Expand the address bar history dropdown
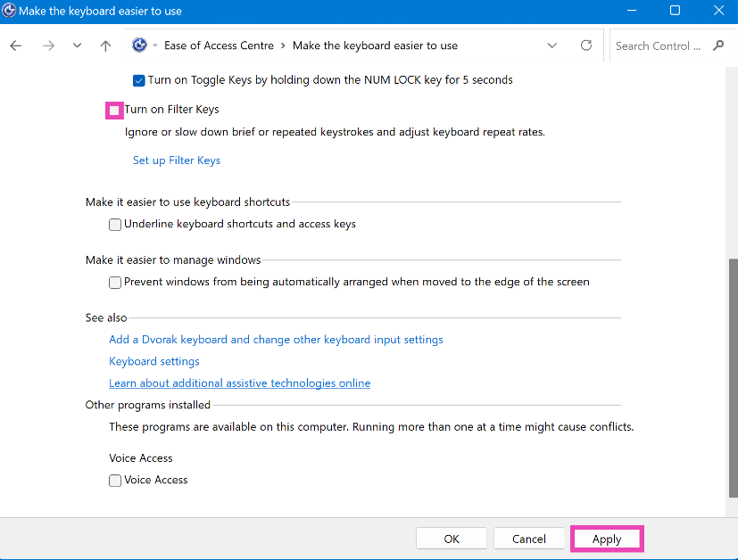This screenshot has width=738, height=560. point(552,45)
